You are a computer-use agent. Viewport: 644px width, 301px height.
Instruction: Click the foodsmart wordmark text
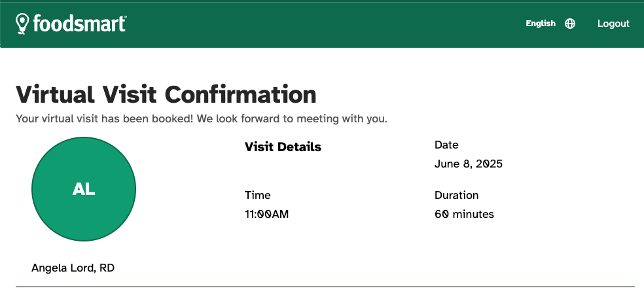(x=79, y=24)
